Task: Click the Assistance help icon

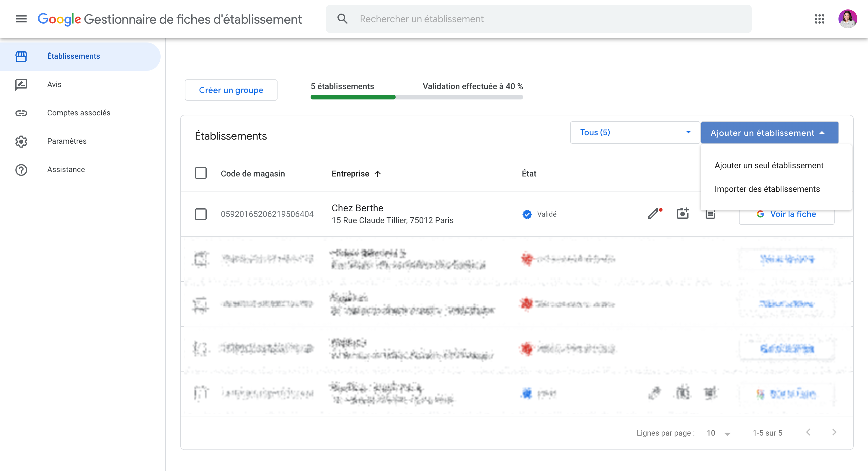Action: pyautogui.click(x=21, y=170)
